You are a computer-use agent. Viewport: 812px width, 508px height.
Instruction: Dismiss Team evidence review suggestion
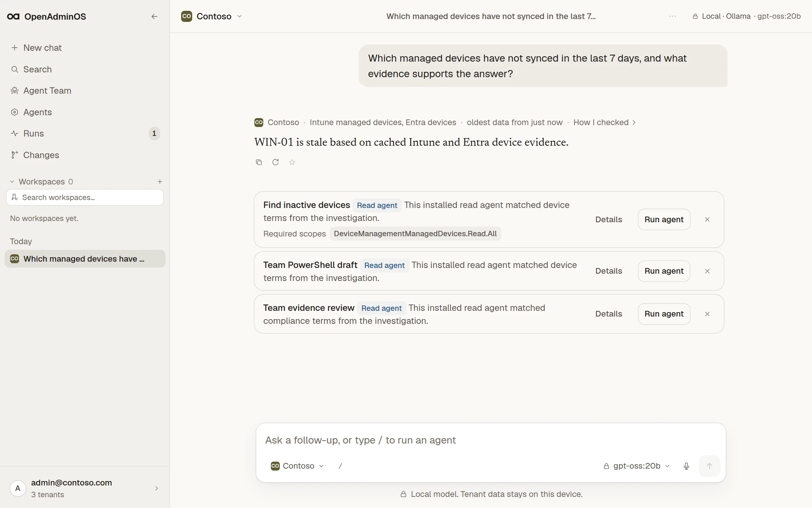click(x=707, y=314)
